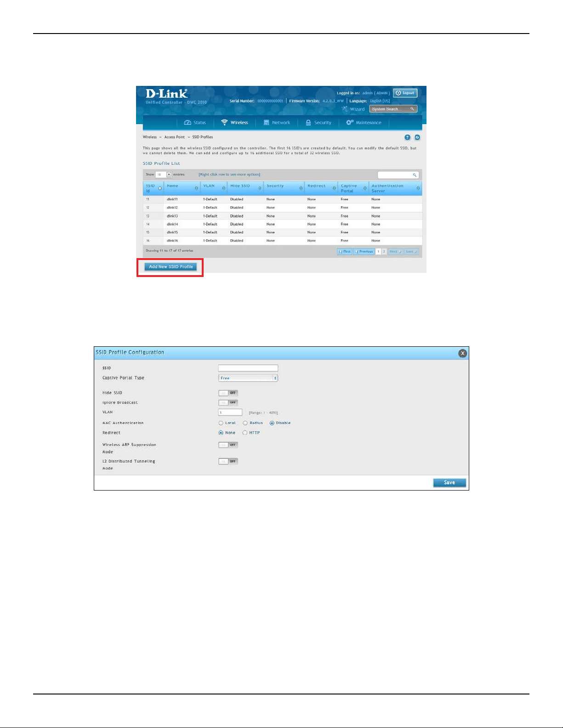Image resolution: width=563 pixels, height=728 pixels.
Task: Click the Last page button
Action: click(411, 252)
